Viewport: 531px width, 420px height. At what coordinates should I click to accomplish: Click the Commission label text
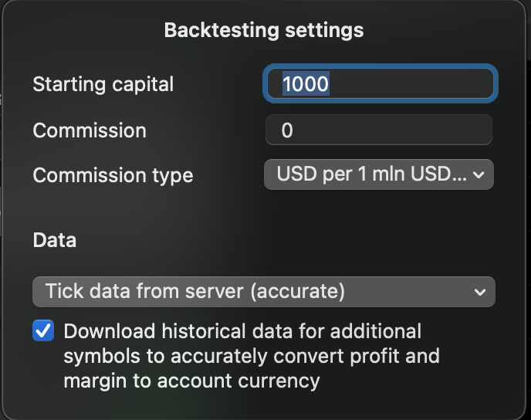point(90,130)
